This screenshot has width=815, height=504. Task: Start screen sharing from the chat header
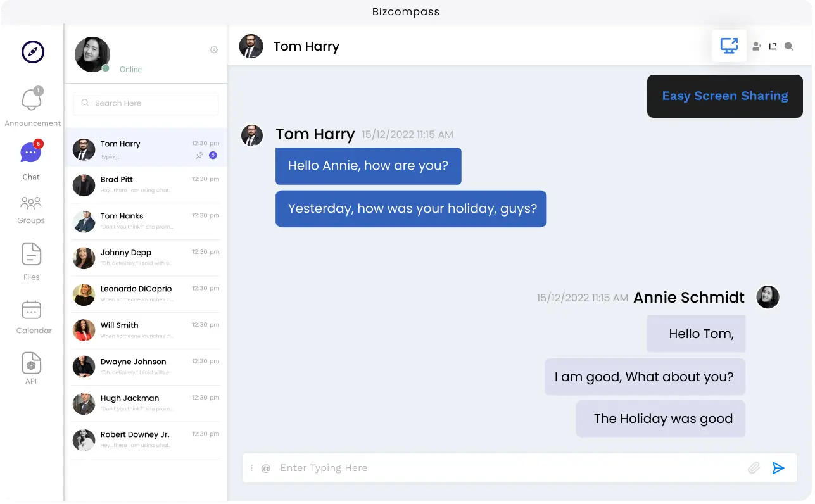[x=729, y=46]
